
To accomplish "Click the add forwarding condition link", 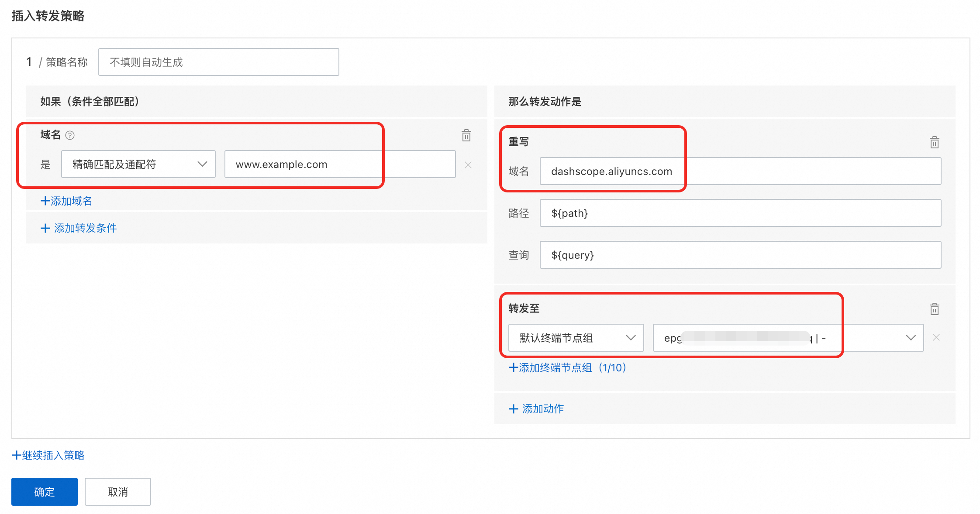I will pyautogui.click(x=79, y=228).
